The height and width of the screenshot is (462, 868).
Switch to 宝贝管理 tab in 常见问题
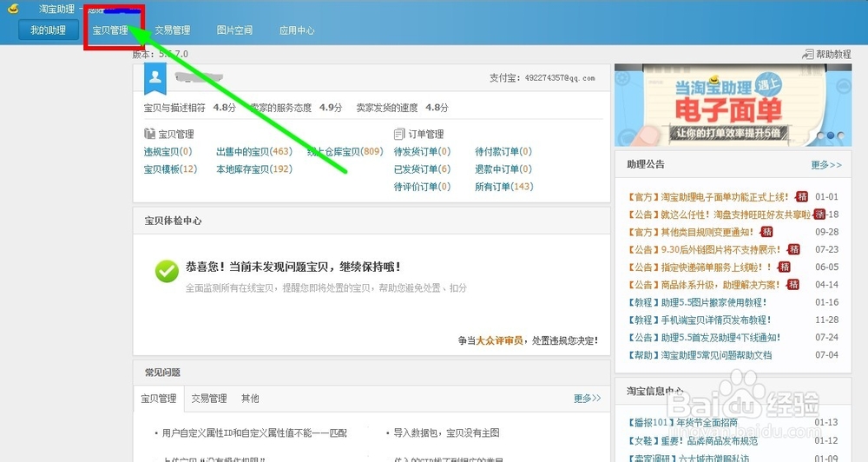tap(159, 399)
